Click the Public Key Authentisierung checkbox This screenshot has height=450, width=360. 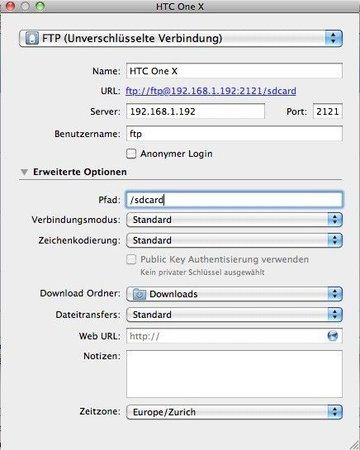click(131, 259)
